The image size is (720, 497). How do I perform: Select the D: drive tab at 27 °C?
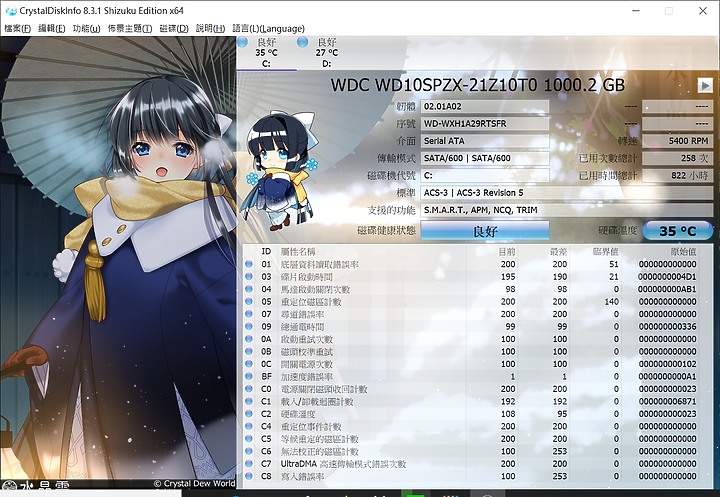[x=326, y=53]
